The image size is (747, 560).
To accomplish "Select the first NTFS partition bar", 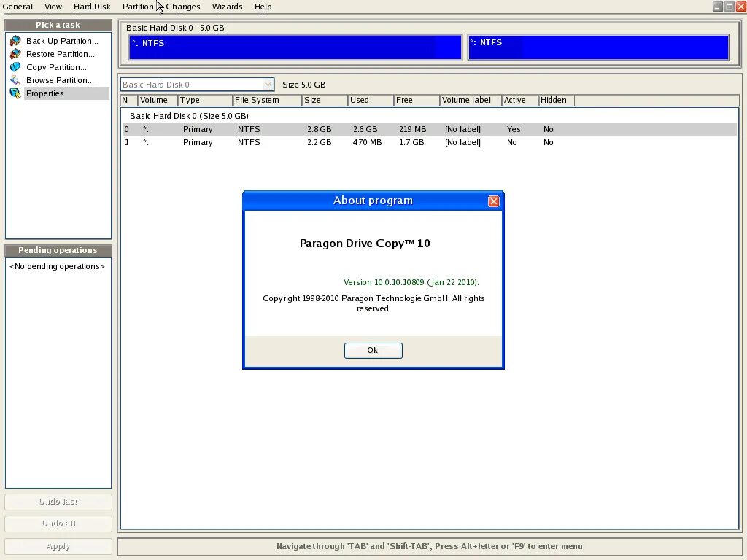I will 295,47.
